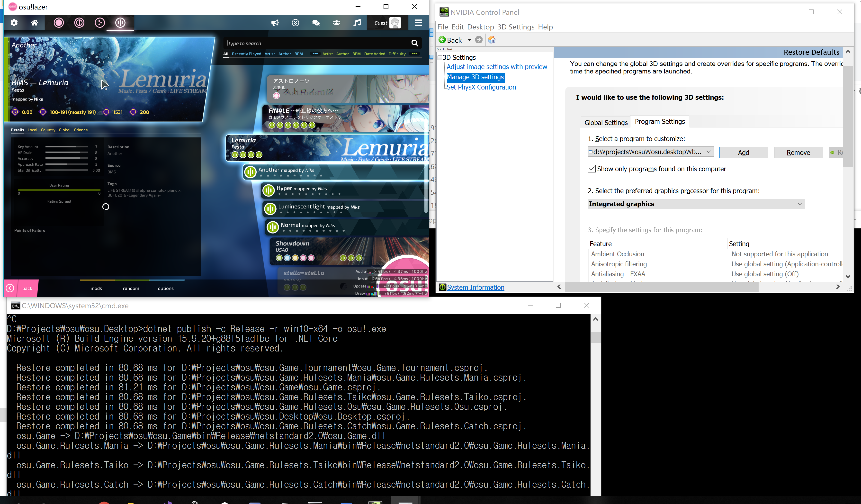Select the osu!catch ruleset icon
This screenshot has height=504, width=861.
[100, 23]
